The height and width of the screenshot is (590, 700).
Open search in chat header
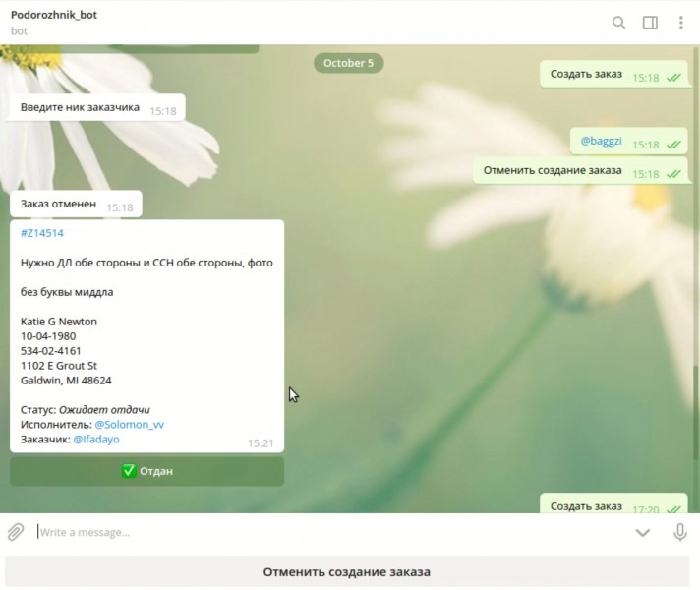[618, 23]
